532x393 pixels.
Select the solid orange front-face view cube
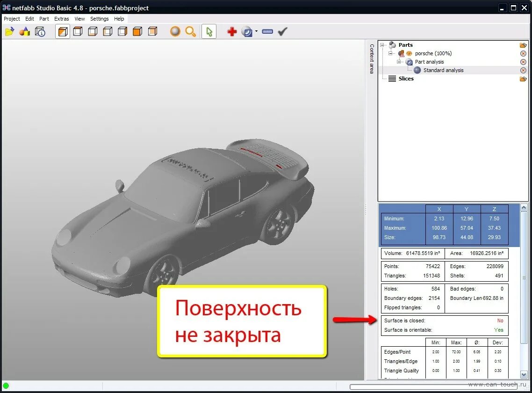pyautogui.click(x=137, y=32)
